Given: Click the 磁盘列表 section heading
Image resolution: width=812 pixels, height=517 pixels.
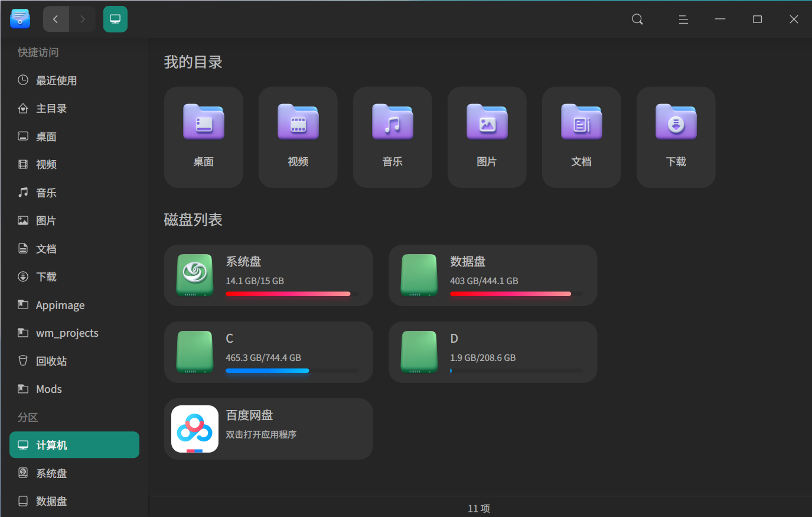Looking at the screenshot, I should pos(193,220).
